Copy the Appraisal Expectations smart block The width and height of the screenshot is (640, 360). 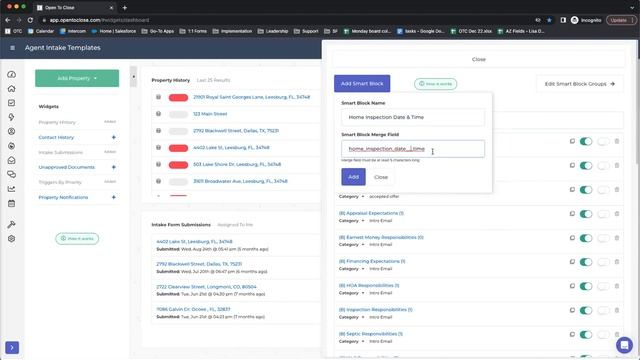572,213
